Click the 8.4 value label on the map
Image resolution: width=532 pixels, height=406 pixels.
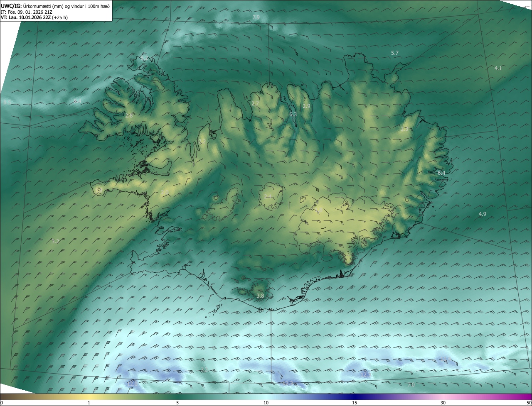77,101
